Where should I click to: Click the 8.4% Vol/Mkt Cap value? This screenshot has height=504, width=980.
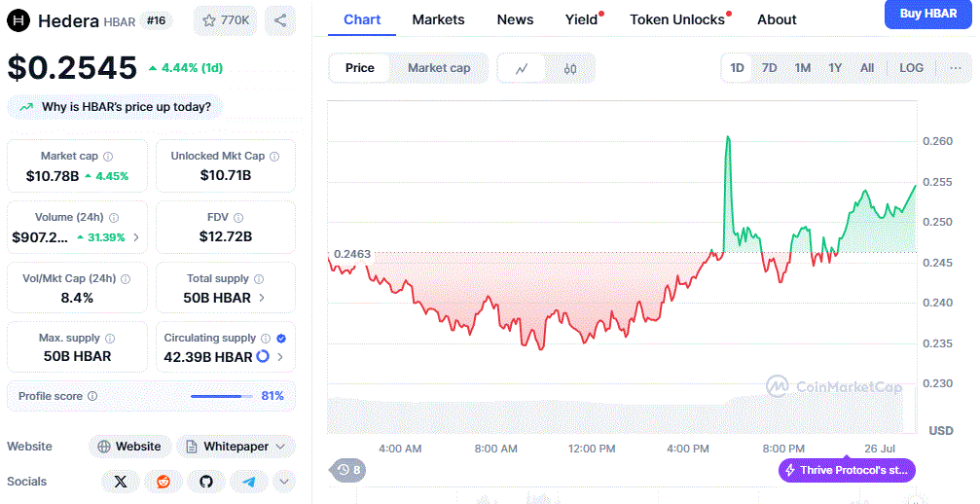click(77, 298)
